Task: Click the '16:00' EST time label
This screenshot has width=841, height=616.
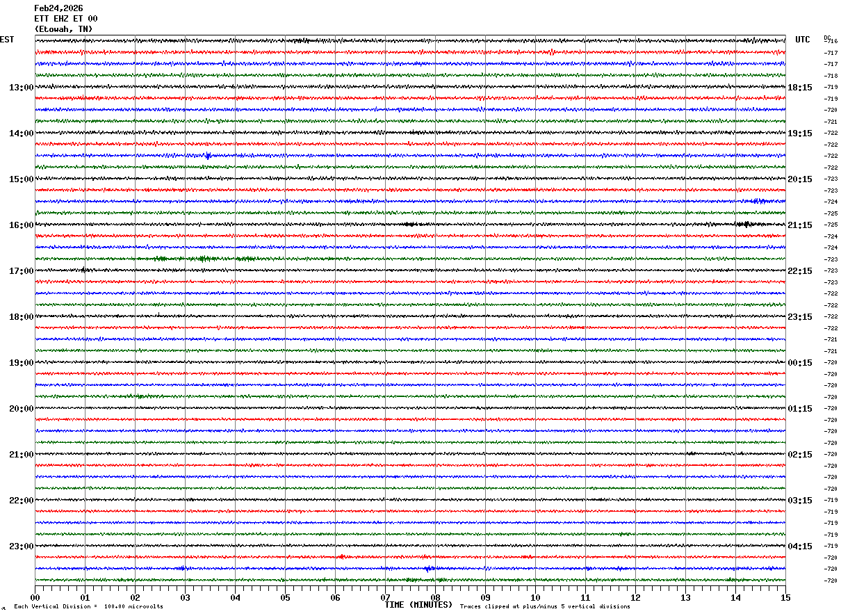Action: [x=21, y=225]
